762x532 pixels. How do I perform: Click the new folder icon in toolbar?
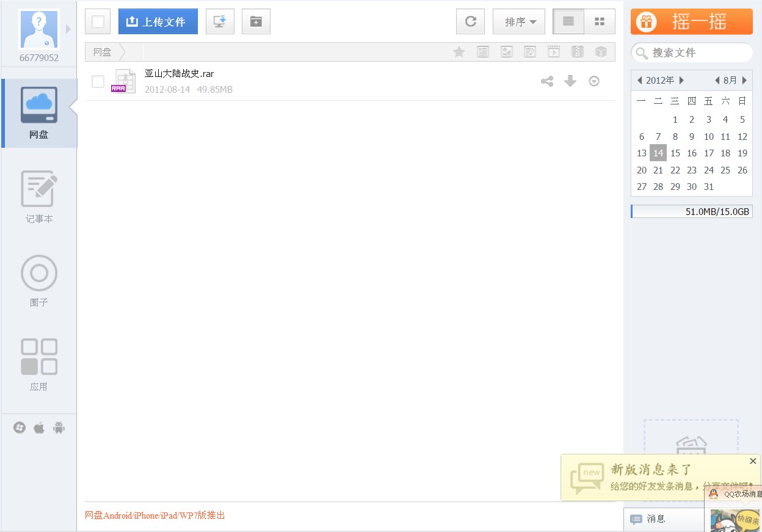[x=256, y=21]
